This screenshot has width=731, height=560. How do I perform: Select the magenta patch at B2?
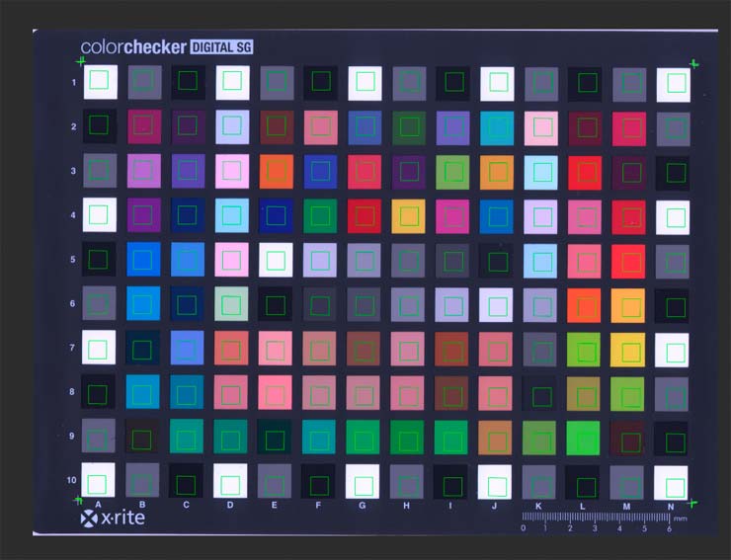click(x=144, y=126)
